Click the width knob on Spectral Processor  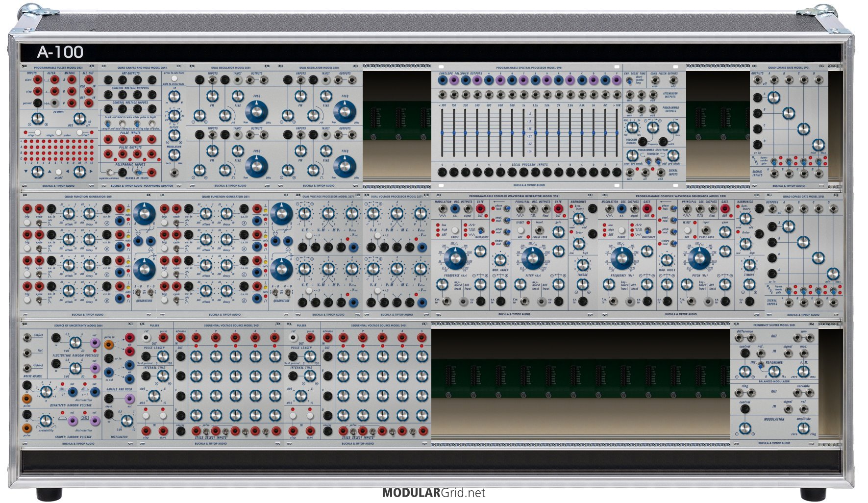(x=673, y=127)
